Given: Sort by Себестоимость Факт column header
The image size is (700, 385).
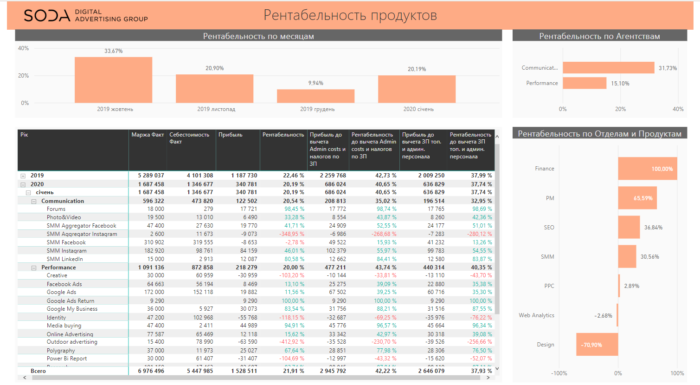Looking at the screenshot, I should [189, 138].
